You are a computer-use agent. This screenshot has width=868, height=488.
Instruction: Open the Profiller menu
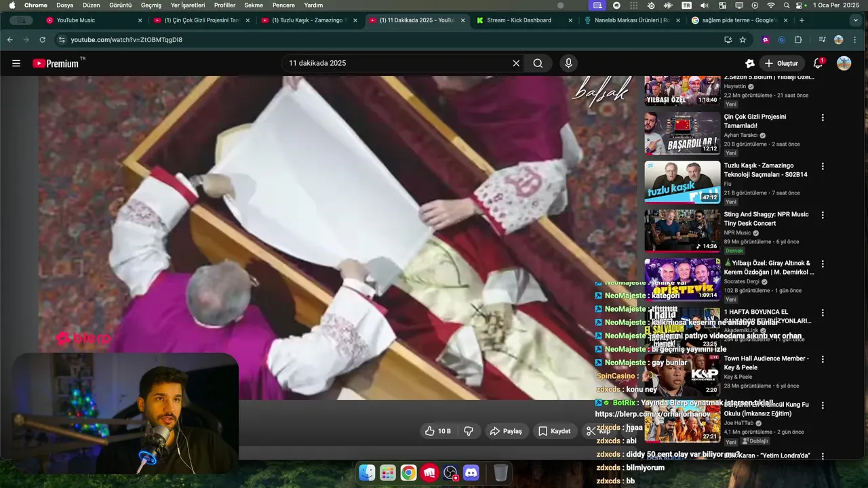click(224, 5)
